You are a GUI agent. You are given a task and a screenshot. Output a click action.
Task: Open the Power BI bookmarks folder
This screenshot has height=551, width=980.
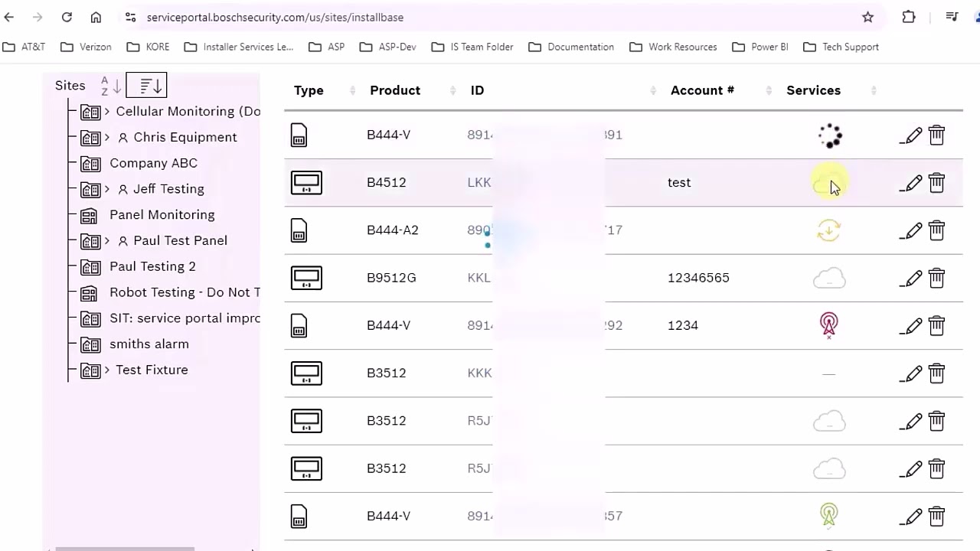[x=759, y=47]
